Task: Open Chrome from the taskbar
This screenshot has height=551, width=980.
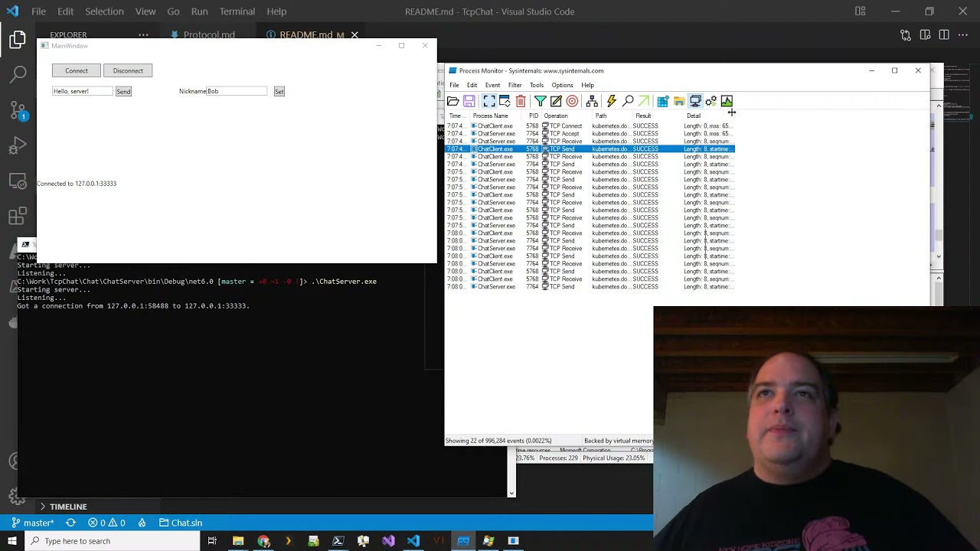Action: [x=263, y=541]
